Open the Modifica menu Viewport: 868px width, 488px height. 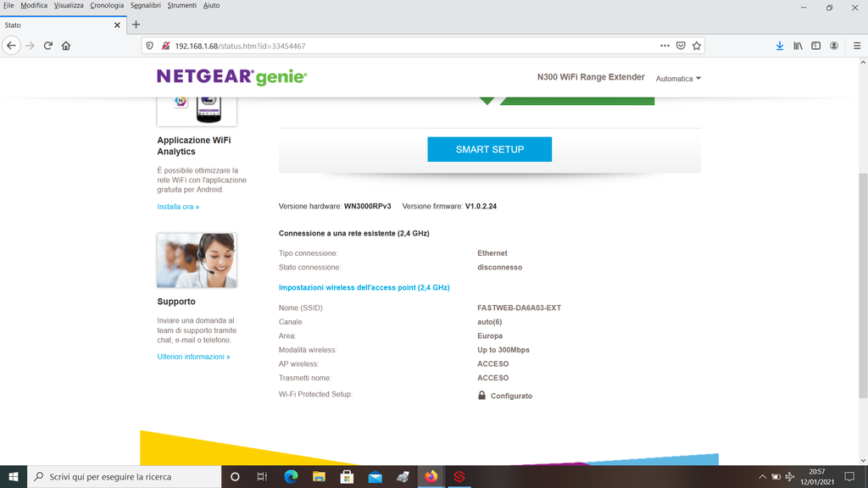(x=34, y=6)
